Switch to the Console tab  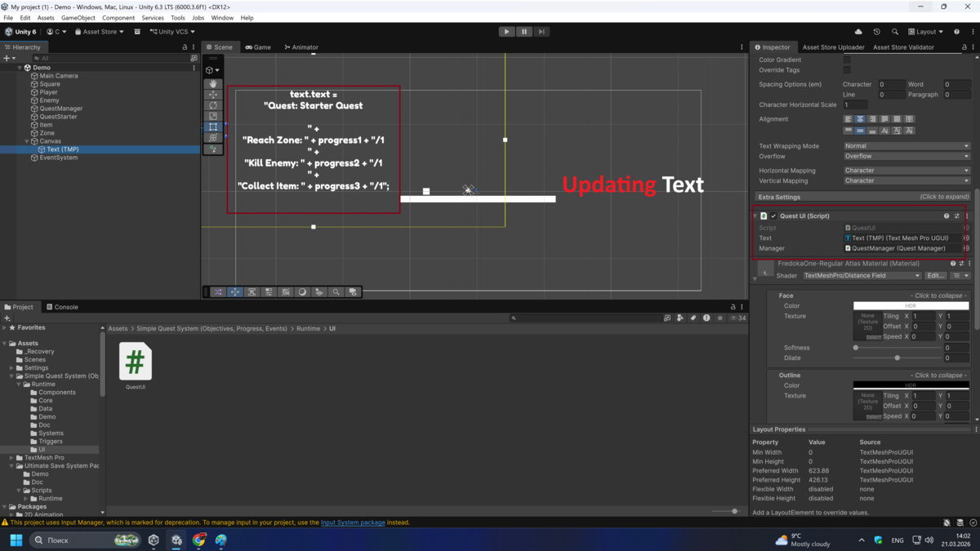[62, 307]
